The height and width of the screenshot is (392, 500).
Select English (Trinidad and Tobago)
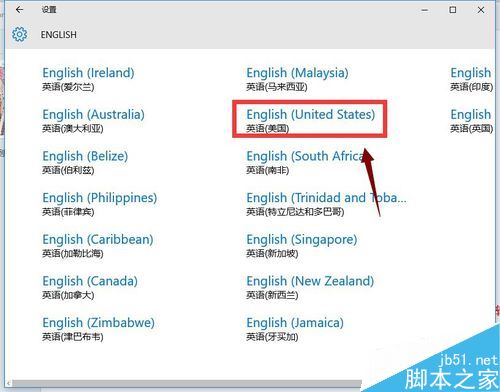click(x=326, y=204)
